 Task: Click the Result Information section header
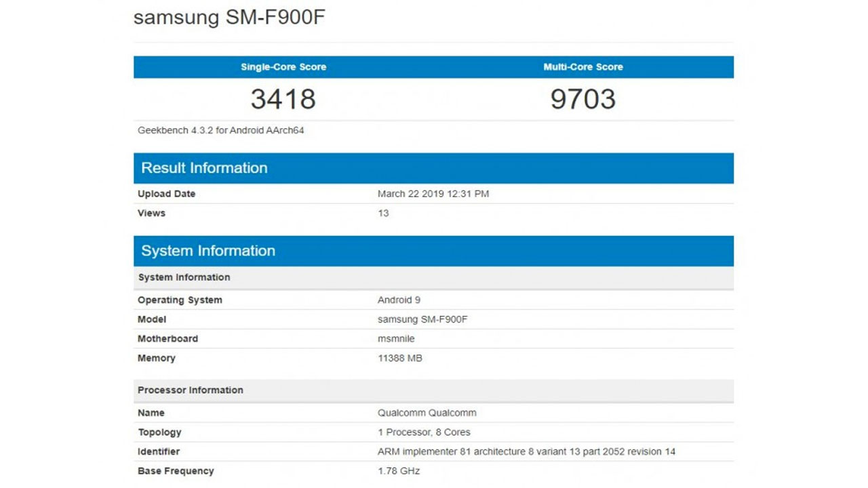[433, 168]
